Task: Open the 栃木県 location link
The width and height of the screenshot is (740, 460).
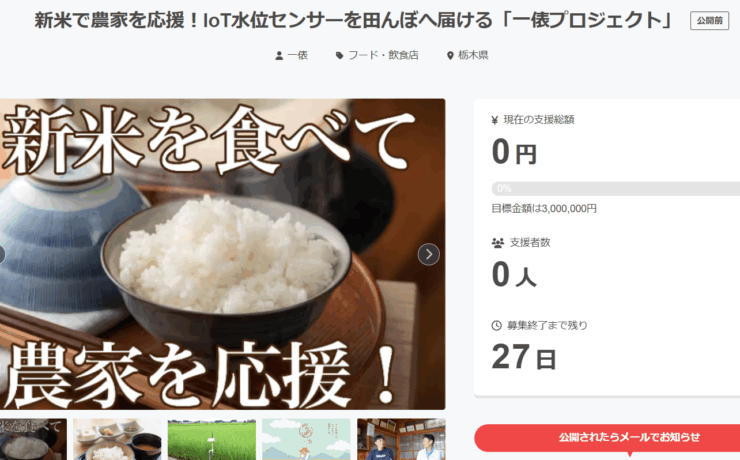Action: coord(473,56)
